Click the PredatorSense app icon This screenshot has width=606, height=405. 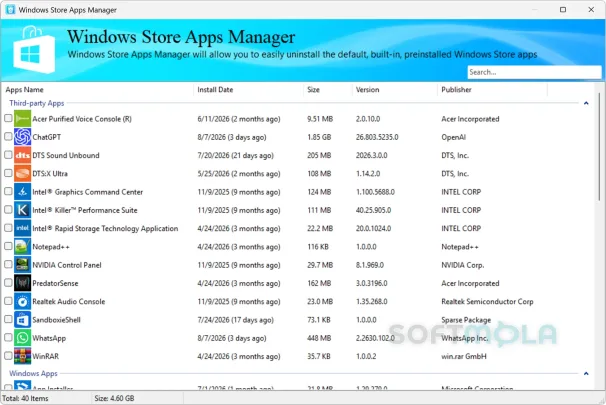[22, 283]
